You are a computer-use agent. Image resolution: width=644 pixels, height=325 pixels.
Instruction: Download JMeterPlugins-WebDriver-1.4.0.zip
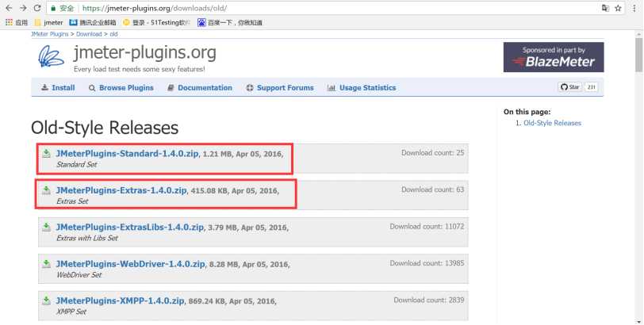pos(130,264)
